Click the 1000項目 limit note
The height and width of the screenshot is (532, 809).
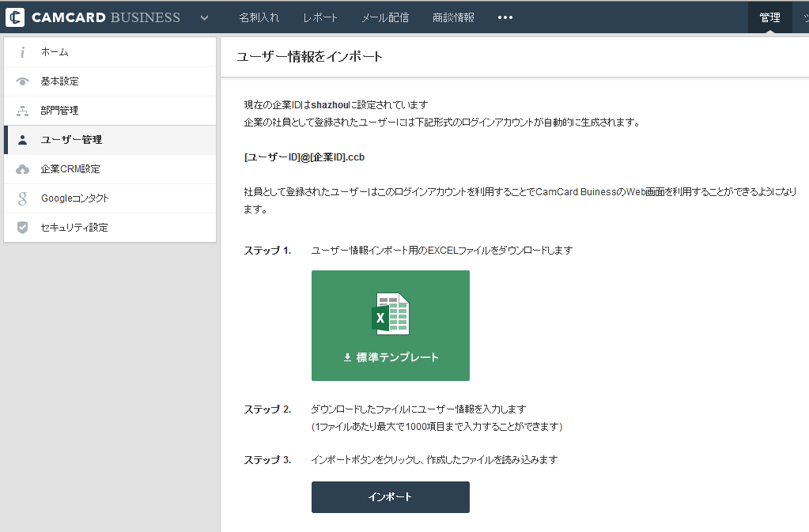tap(437, 427)
